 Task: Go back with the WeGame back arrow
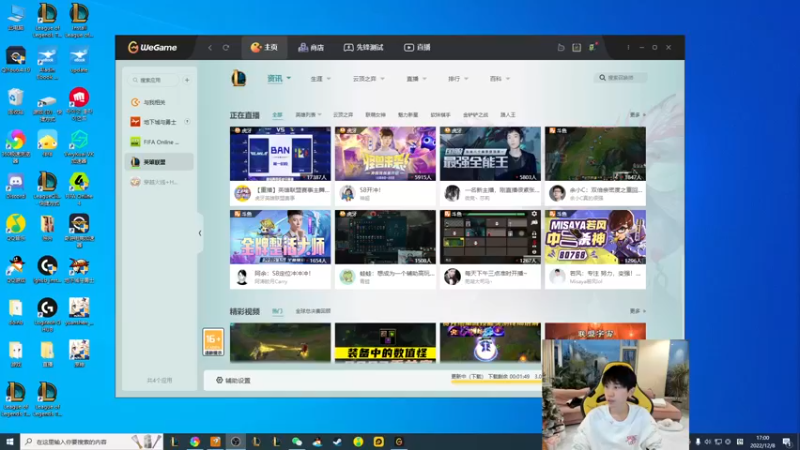click(210, 47)
